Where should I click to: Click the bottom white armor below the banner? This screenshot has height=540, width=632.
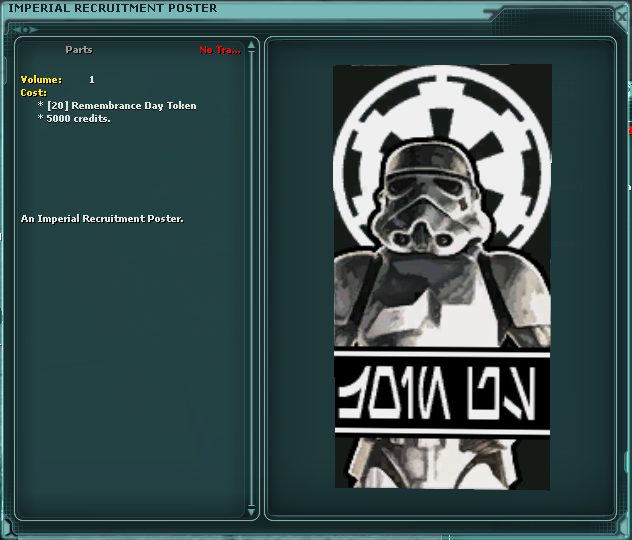[x=440, y=462]
